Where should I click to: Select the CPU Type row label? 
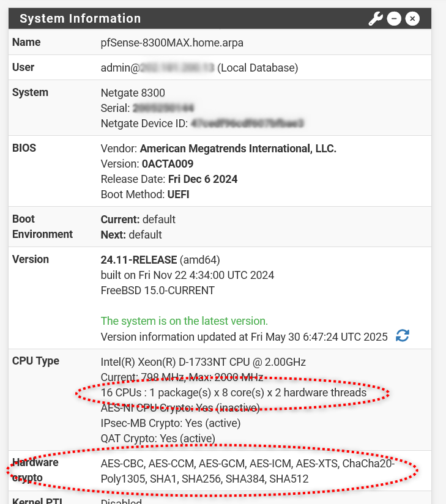35,361
